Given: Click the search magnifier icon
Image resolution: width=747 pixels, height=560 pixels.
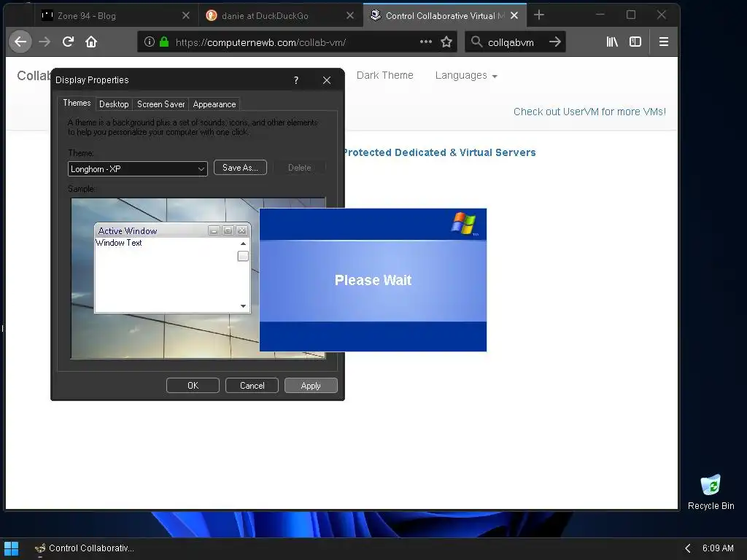Looking at the screenshot, I should point(476,42).
